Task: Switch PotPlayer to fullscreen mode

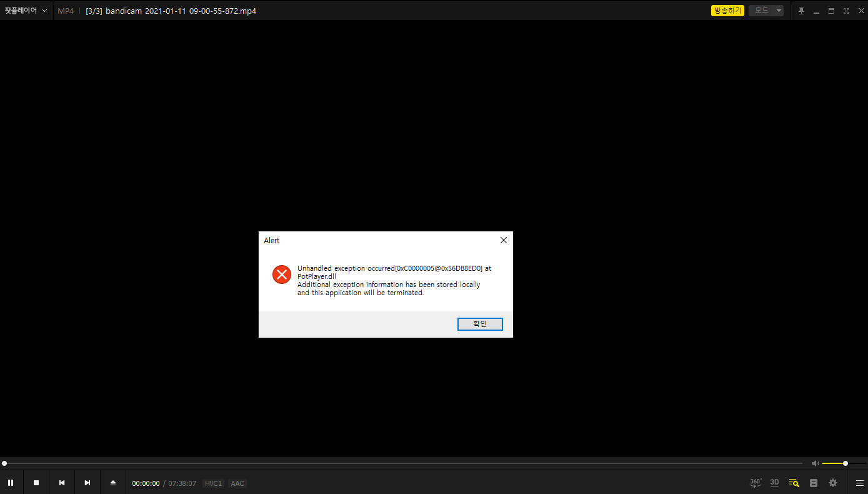Action: pos(846,11)
